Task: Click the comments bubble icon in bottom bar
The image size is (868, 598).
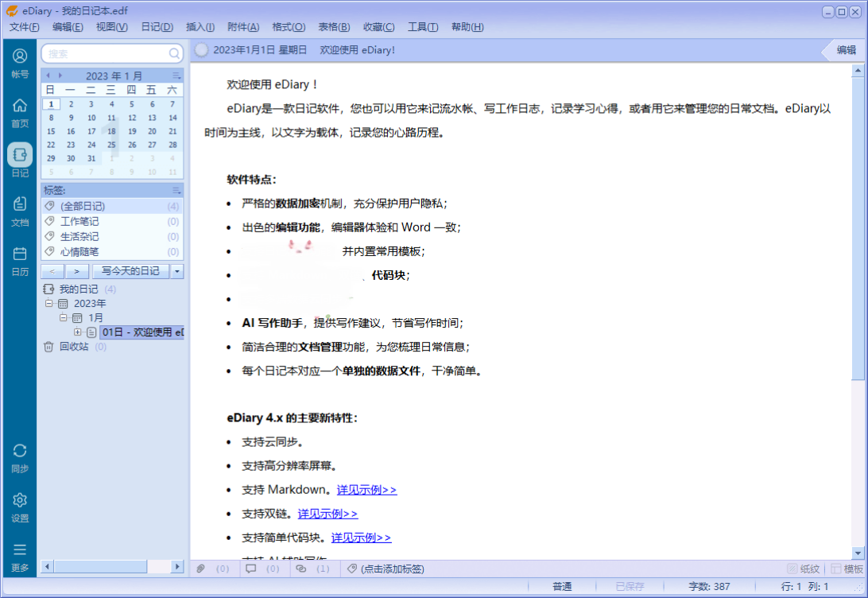Action: click(250, 569)
